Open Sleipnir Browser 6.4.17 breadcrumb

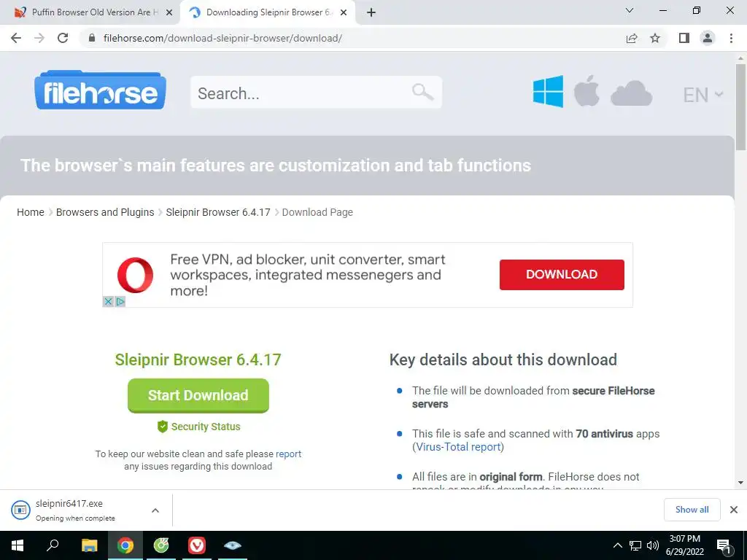tap(217, 212)
